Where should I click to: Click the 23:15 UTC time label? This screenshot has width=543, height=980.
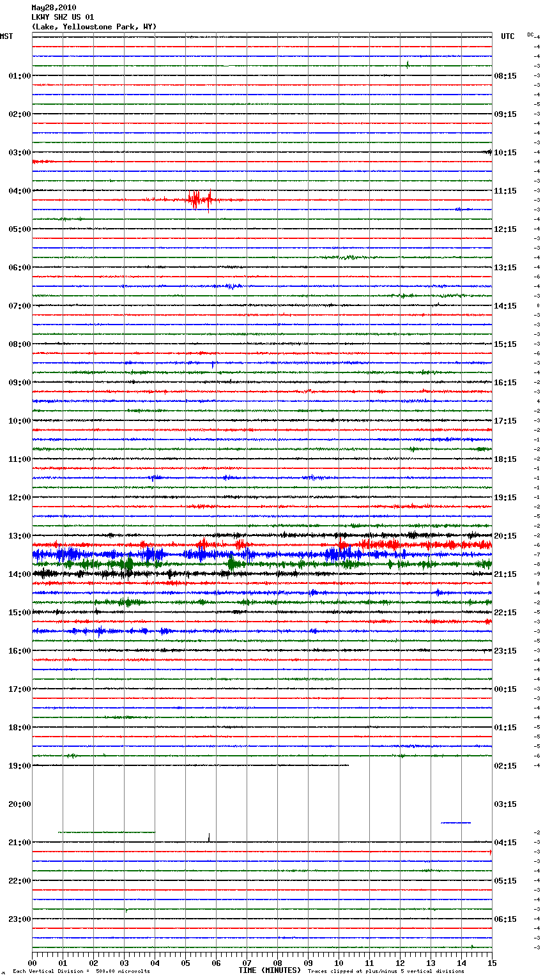point(505,651)
